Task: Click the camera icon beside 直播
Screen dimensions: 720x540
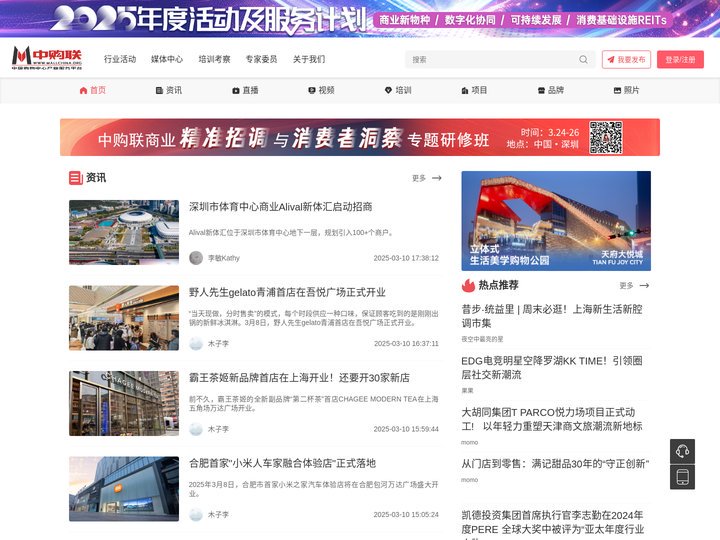Action: coord(236,90)
